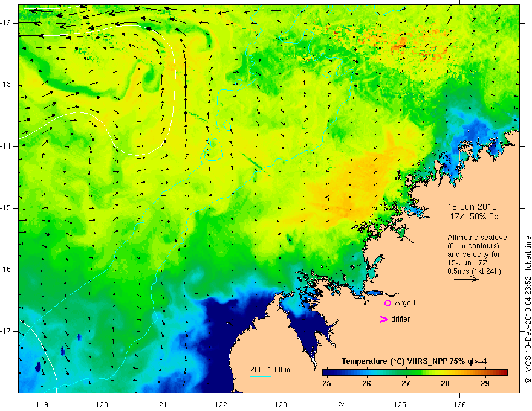Click the '124' longitude axis label
This screenshot has width=532, height=411.
[340, 404]
